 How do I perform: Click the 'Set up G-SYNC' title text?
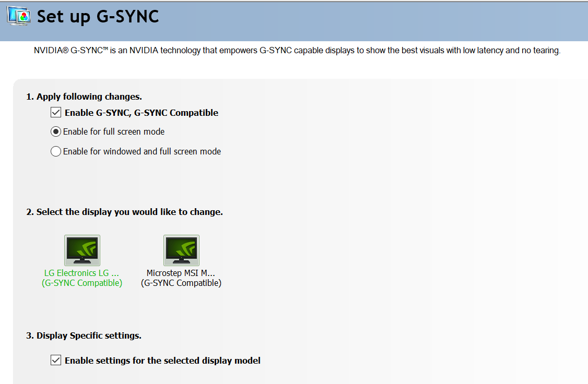[x=98, y=17]
